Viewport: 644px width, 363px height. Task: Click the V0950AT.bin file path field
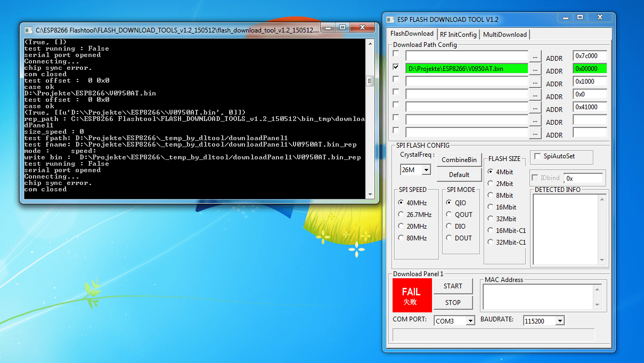point(467,68)
